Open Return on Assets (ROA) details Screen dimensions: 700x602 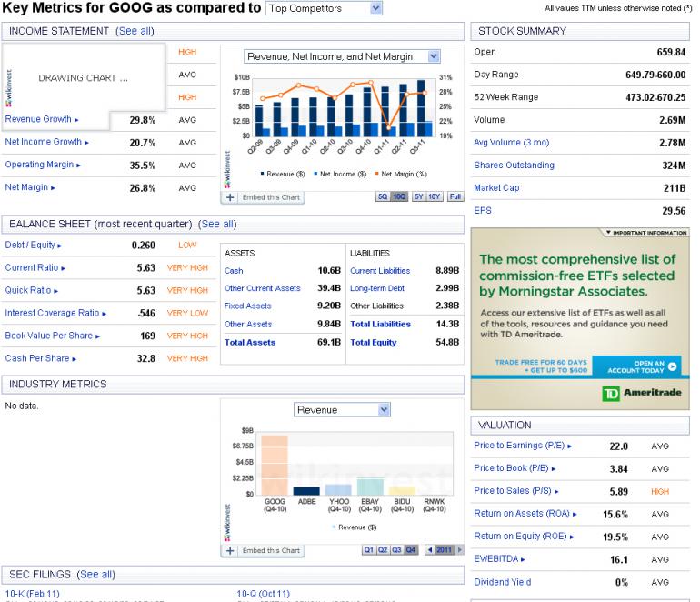pyautogui.click(x=525, y=514)
